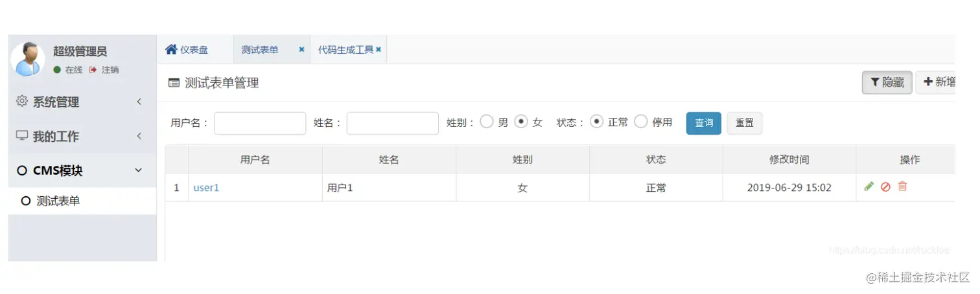Click the monitor icon next to 我的工作

pyautogui.click(x=22, y=136)
